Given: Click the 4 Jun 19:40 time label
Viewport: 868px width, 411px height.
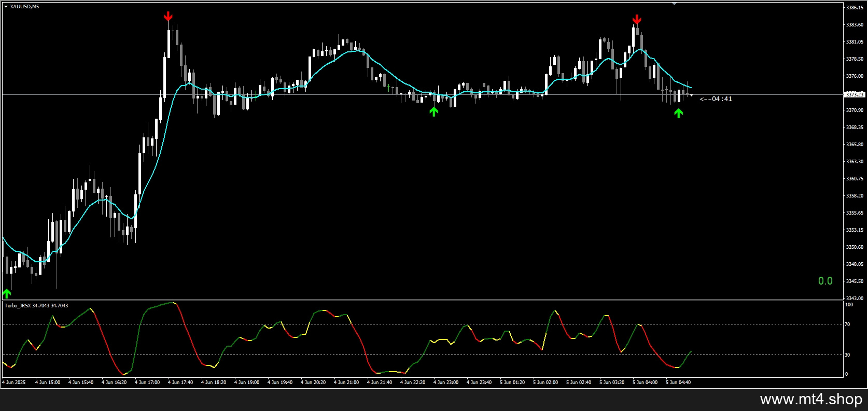Looking at the screenshot, I should pos(280,382).
